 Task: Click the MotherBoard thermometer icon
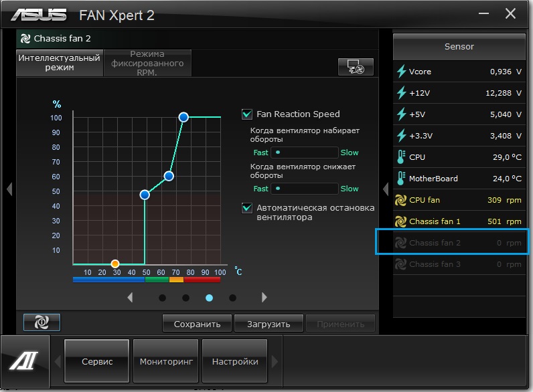pos(401,179)
